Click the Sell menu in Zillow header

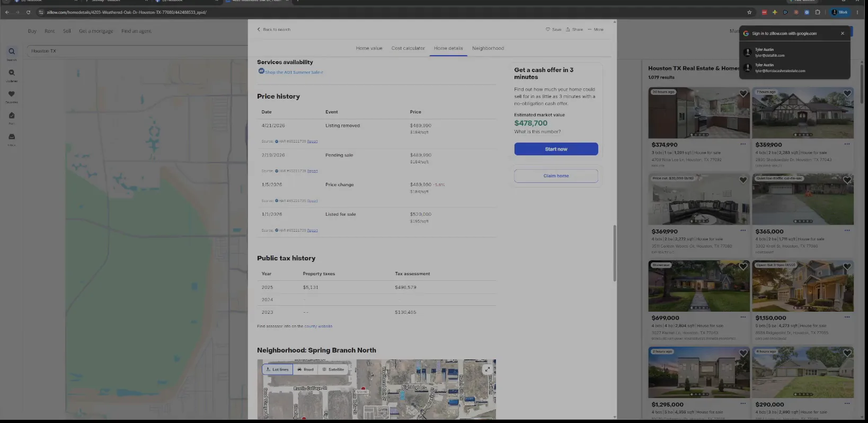pos(67,31)
